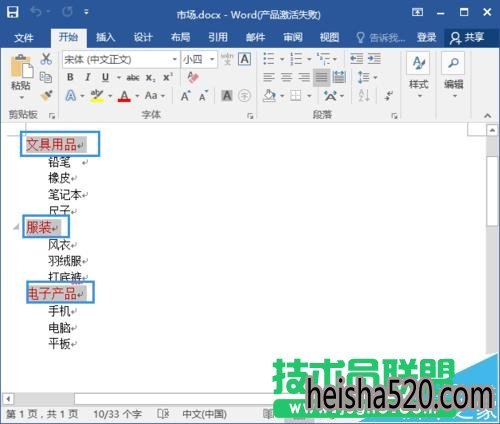500x424 pixels.
Task: Clear all formatting with eraser icon
Action: [x=193, y=77]
